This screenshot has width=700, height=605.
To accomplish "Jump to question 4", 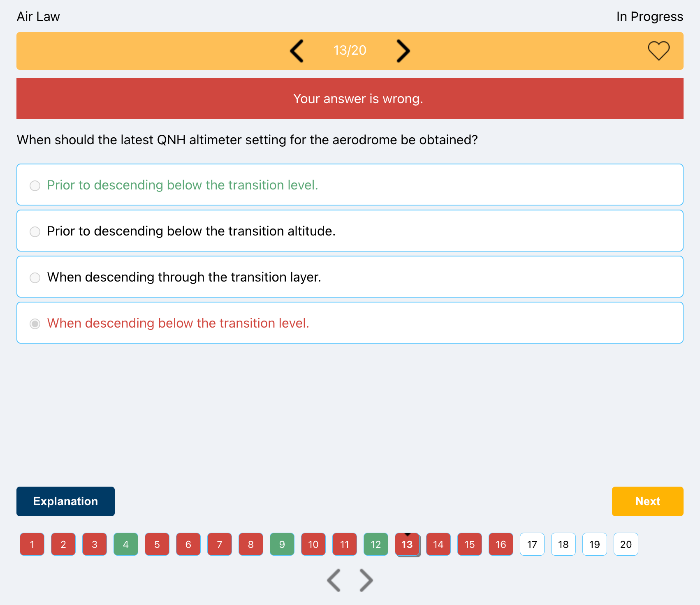I will click(125, 544).
